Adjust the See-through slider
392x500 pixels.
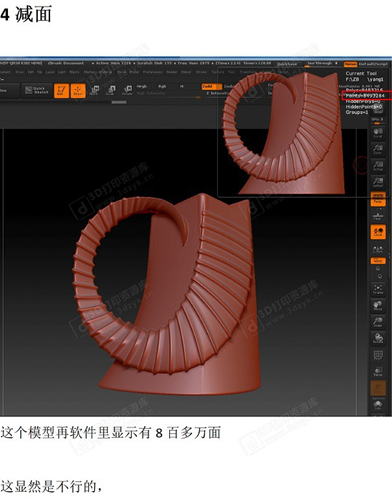click(x=322, y=64)
